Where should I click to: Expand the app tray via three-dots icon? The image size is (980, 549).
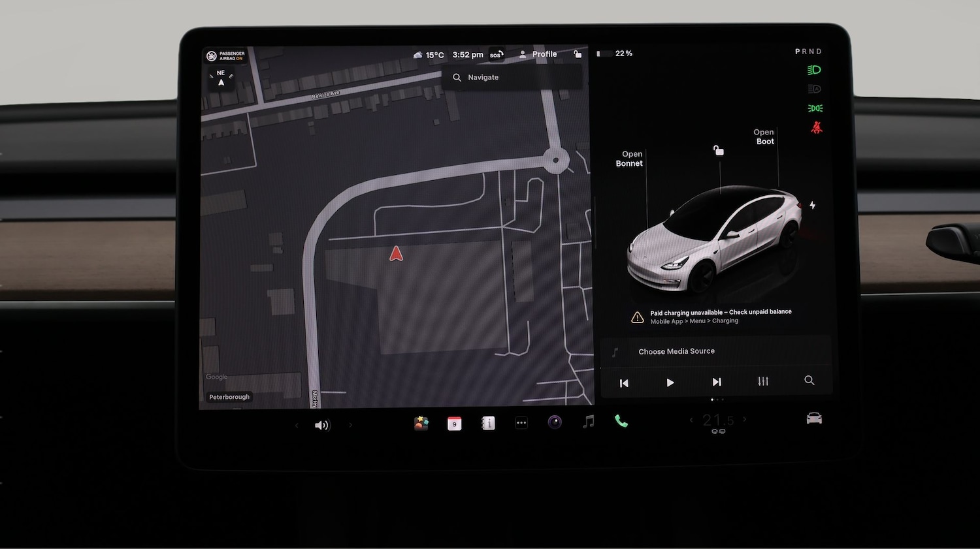521,423
